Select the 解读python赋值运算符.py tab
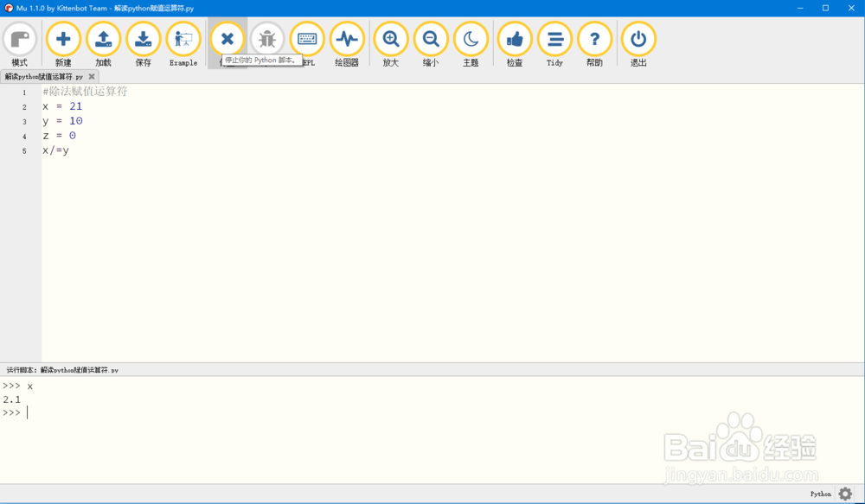The image size is (865, 504). pyautogui.click(x=44, y=77)
